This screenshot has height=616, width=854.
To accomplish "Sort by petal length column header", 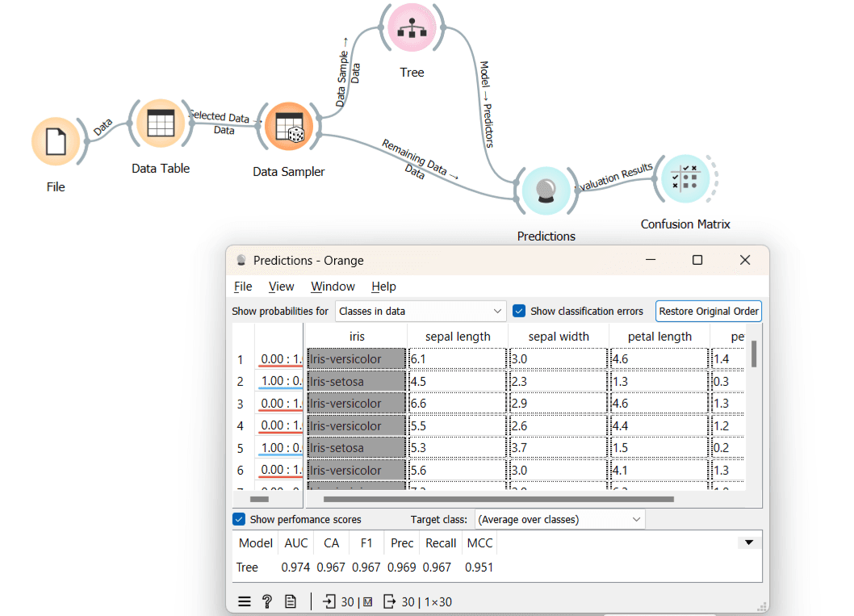I will [x=659, y=337].
